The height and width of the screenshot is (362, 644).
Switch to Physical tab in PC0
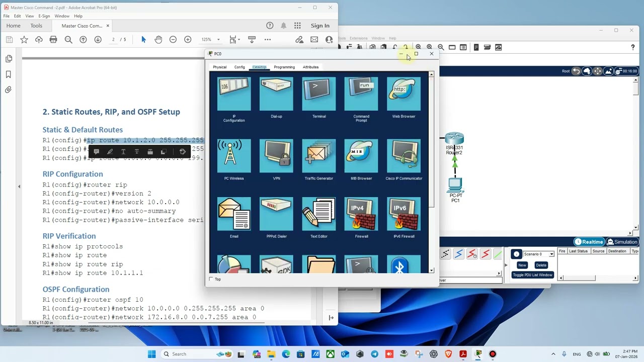tap(219, 67)
